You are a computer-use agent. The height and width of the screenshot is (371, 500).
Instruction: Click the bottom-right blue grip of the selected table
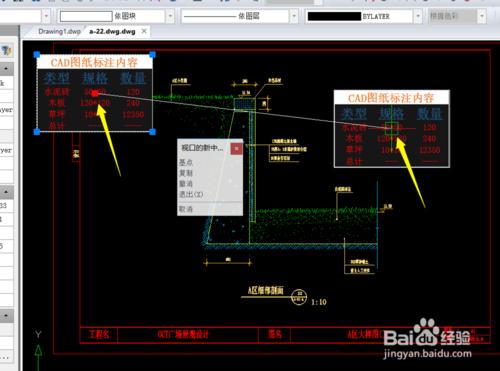(152, 132)
